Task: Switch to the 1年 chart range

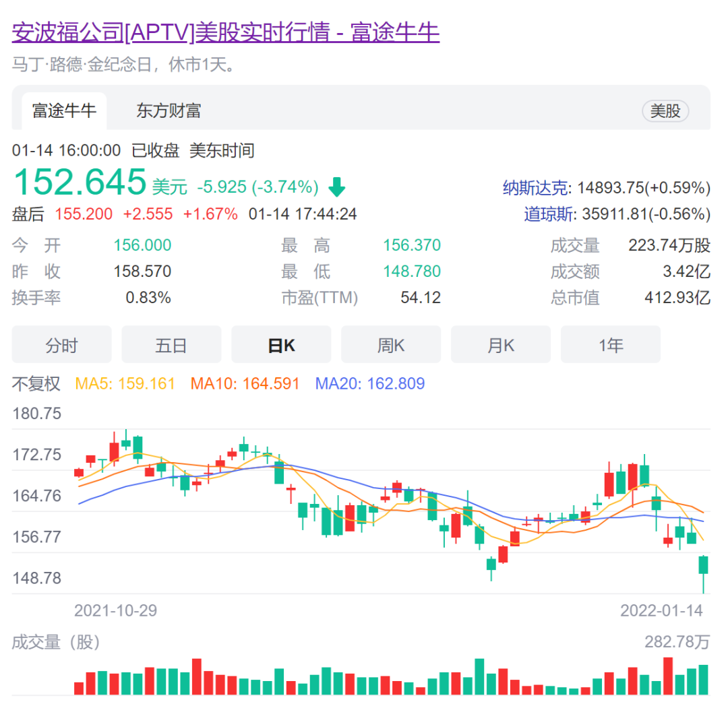Action: pos(611,344)
